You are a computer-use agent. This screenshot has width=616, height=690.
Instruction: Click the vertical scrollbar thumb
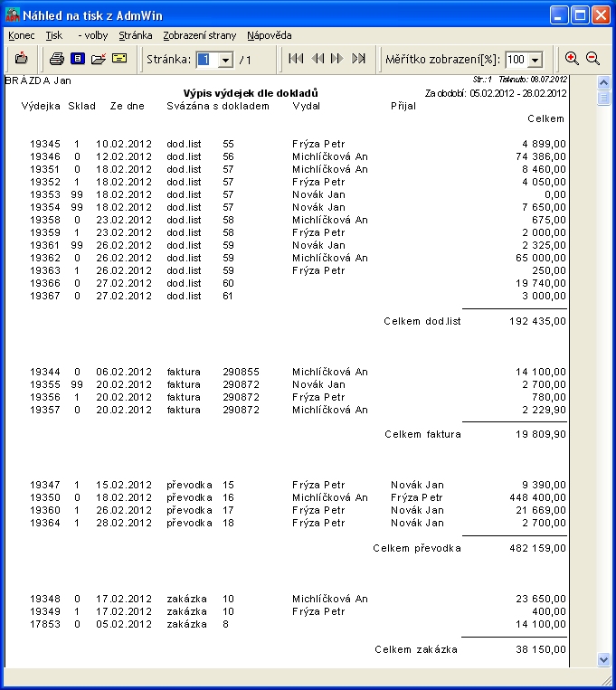603,98
